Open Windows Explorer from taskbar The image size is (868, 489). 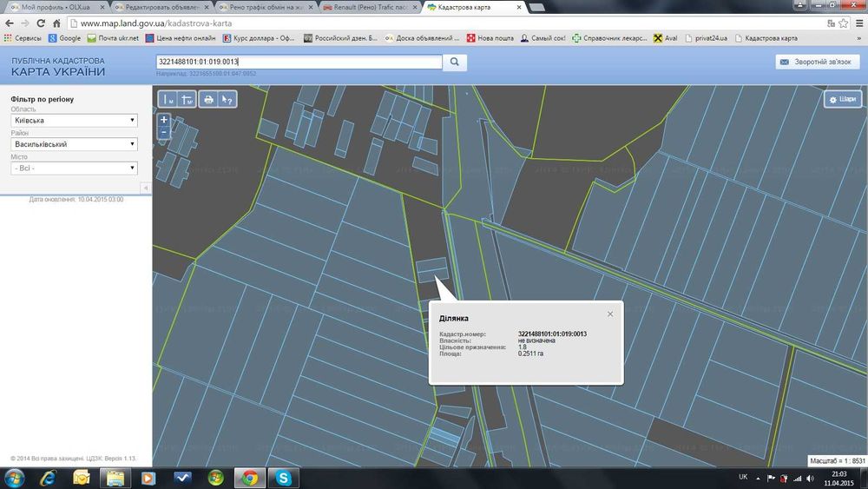click(x=115, y=478)
